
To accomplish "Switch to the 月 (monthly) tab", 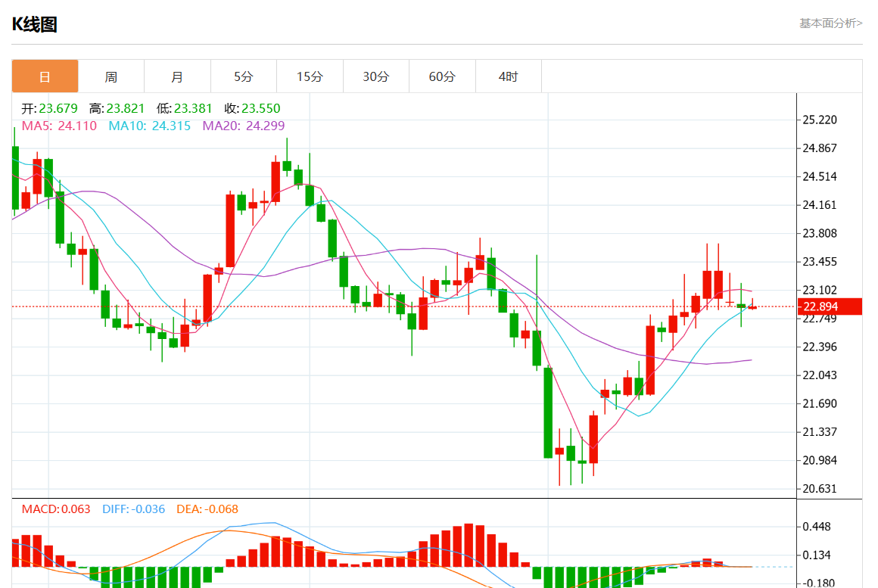I will coord(177,76).
